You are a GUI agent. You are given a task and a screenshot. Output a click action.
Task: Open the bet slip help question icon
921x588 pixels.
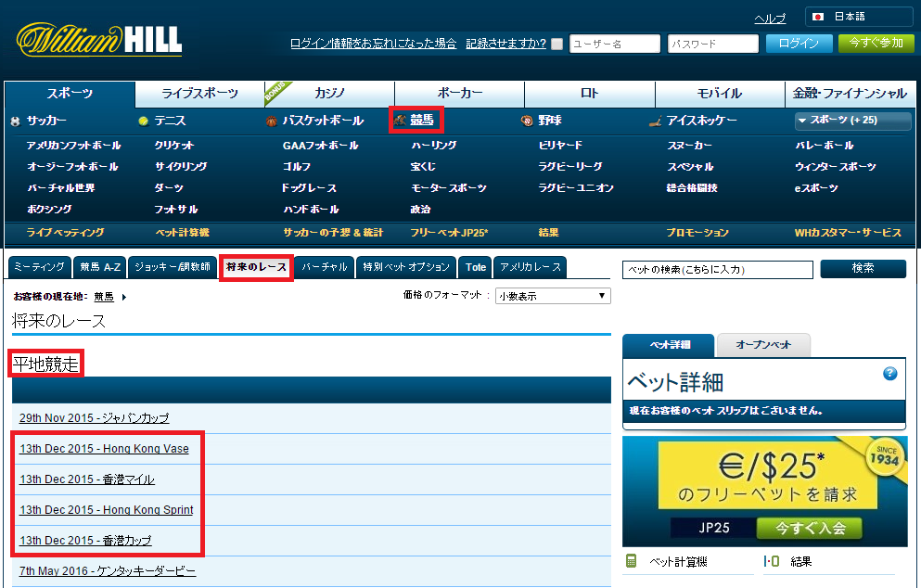click(x=889, y=374)
